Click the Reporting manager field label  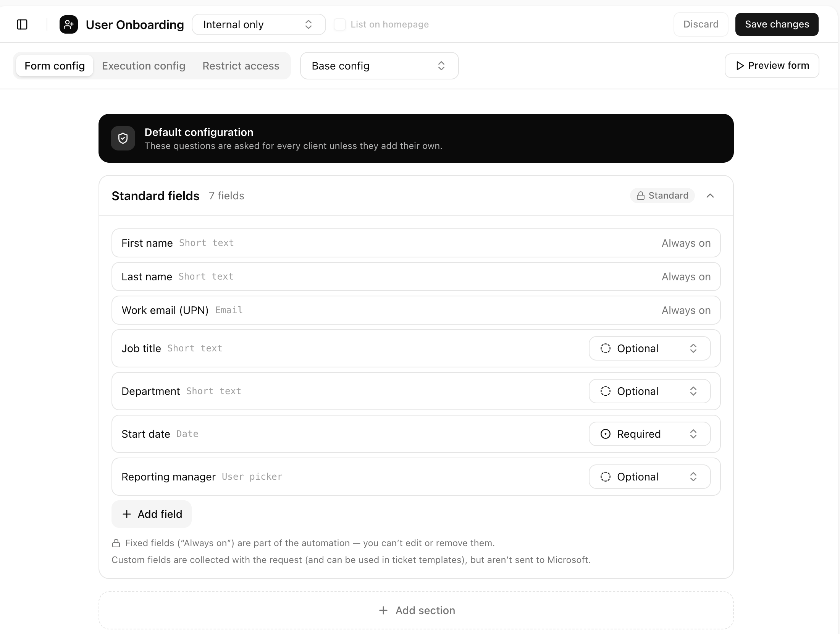(x=169, y=477)
